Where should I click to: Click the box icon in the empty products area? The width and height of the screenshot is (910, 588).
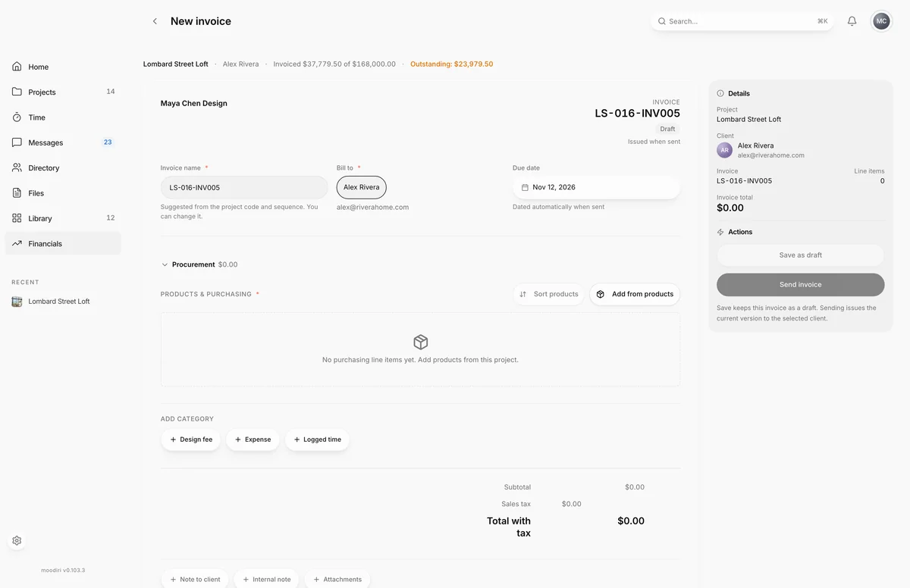[x=420, y=342]
